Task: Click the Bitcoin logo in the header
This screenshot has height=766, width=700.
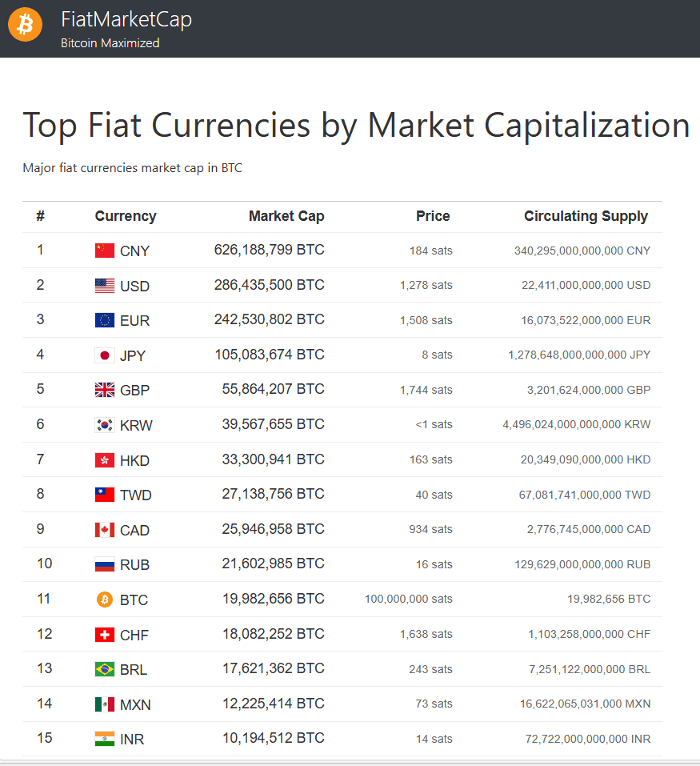Action: [25, 25]
